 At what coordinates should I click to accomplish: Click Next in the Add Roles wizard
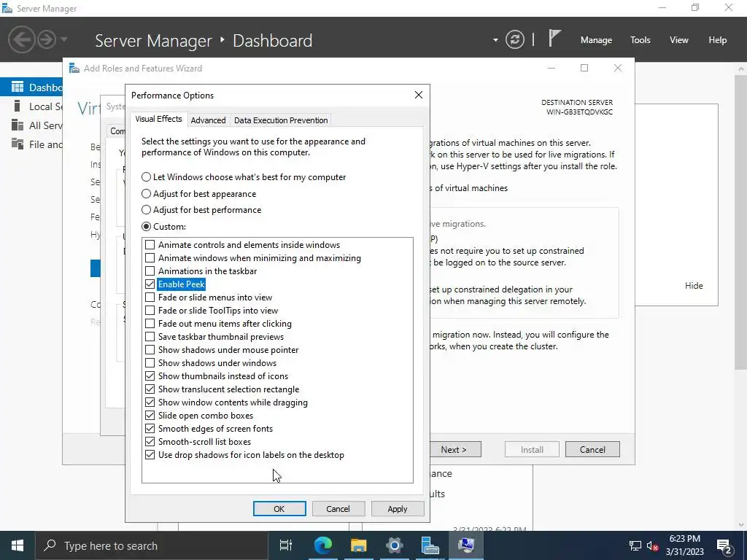pyautogui.click(x=455, y=449)
